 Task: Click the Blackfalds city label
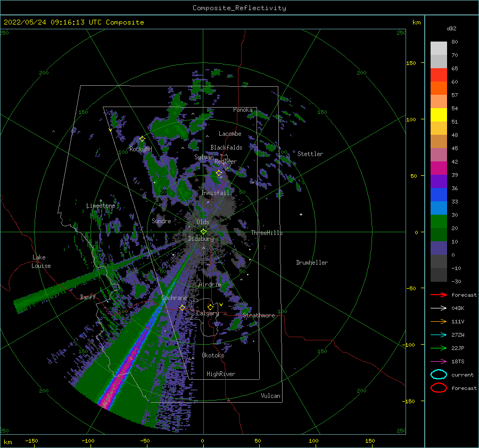pyautogui.click(x=226, y=148)
